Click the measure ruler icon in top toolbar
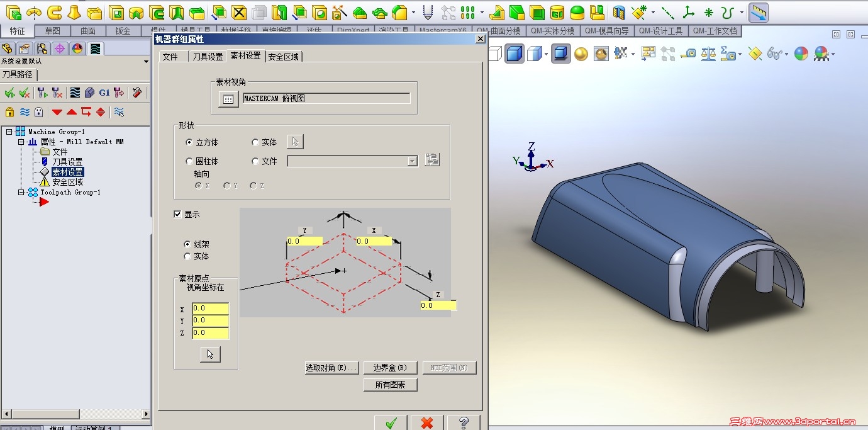This screenshot has width=868, height=430. click(759, 11)
